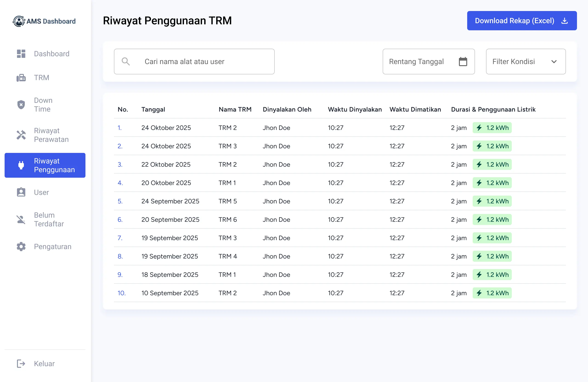The height and width of the screenshot is (382, 588).
Task: Click the search magnifier icon
Action: click(126, 62)
